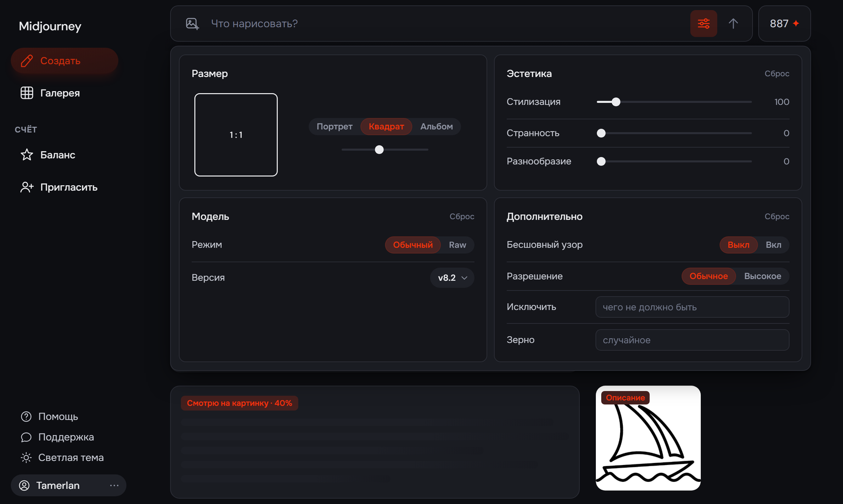Click the Странность slider handle
Viewport: 843px width, 504px height.
tap(601, 133)
